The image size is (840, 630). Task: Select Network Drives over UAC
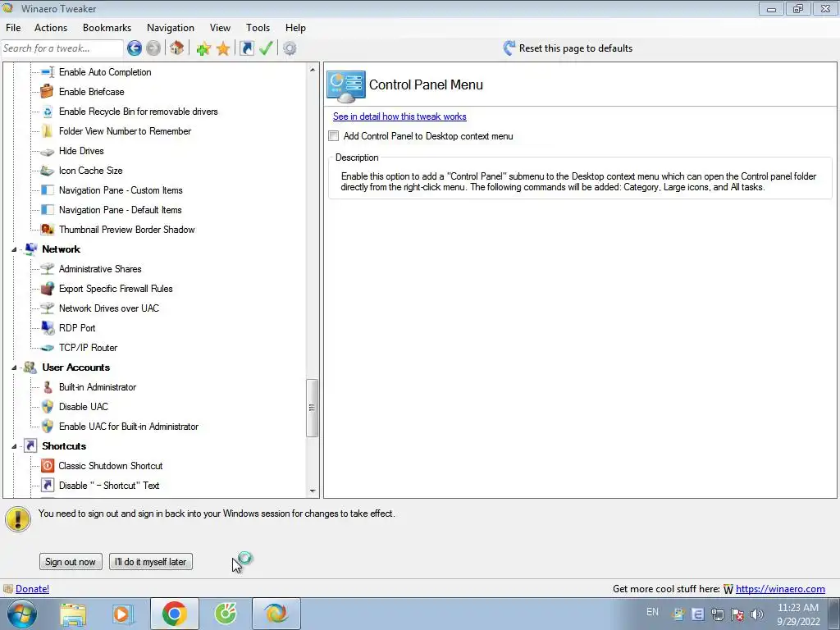pos(109,308)
